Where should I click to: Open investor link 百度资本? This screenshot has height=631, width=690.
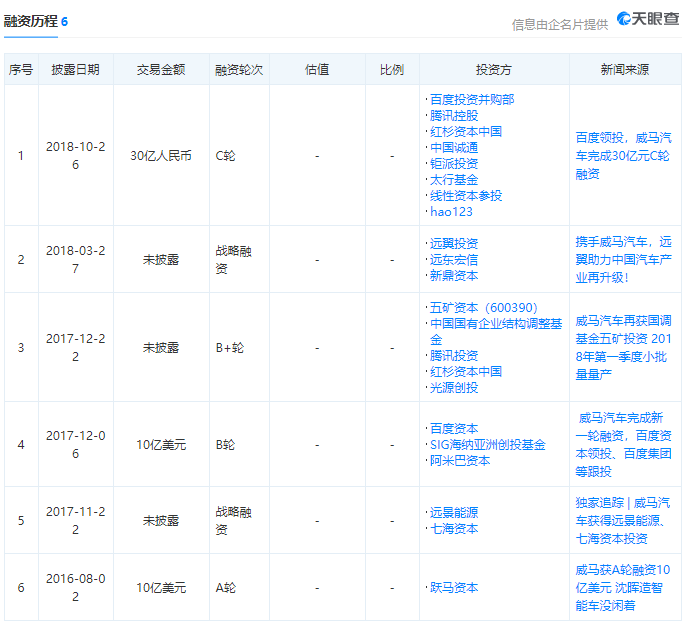(x=454, y=429)
